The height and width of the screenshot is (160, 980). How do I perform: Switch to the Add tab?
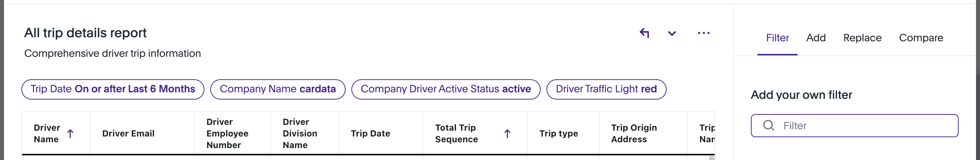pyautogui.click(x=816, y=38)
